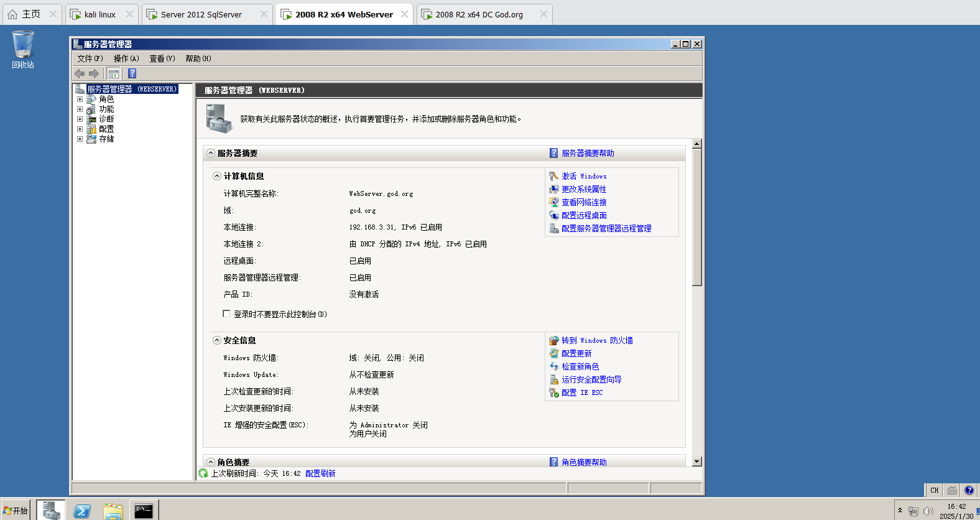The height and width of the screenshot is (520, 980).
Task: Click the Forward arrow toolbar icon
Action: pyautogui.click(x=94, y=73)
